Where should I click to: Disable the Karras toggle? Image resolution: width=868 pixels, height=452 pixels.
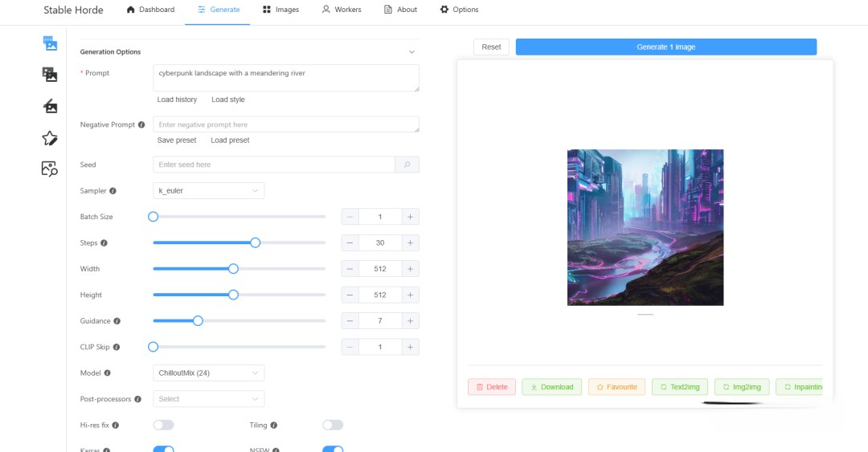[x=163, y=450]
